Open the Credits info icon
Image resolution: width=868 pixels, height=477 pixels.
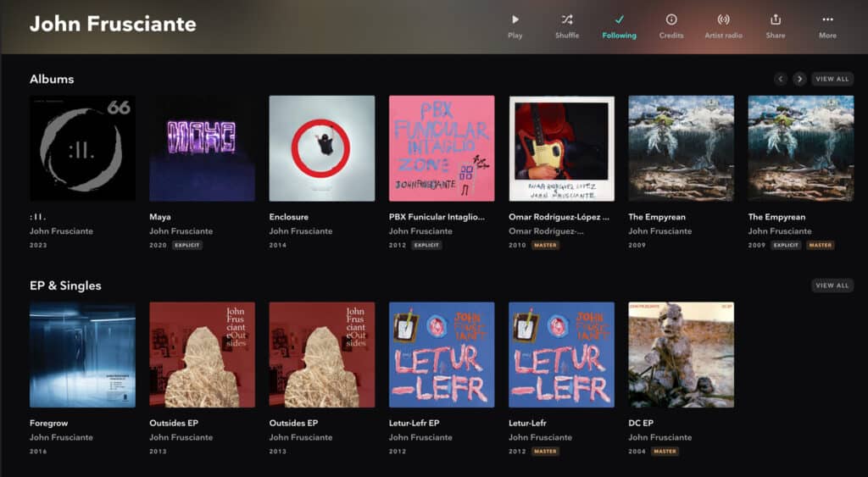click(670, 19)
